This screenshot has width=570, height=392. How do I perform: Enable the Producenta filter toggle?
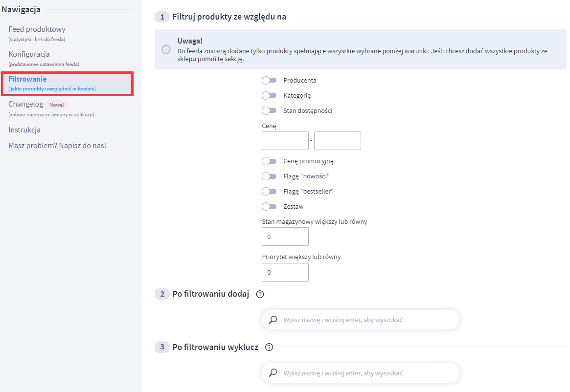[x=269, y=80]
